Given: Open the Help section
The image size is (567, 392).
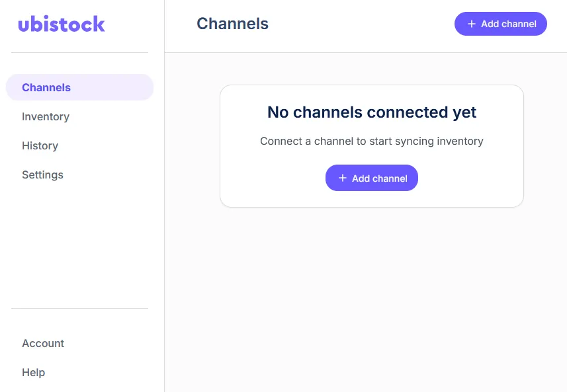Looking at the screenshot, I should click(x=33, y=372).
